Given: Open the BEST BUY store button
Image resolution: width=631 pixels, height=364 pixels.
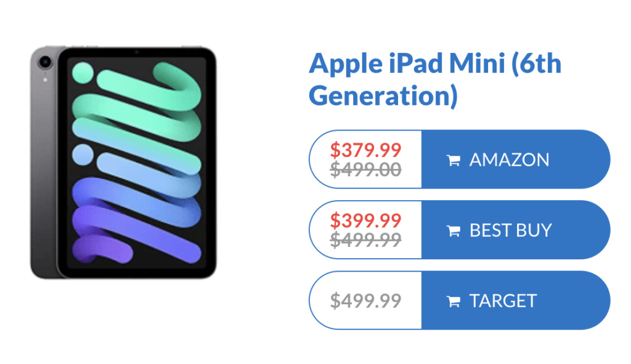Looking at the screenshot, I should point(516,230).
